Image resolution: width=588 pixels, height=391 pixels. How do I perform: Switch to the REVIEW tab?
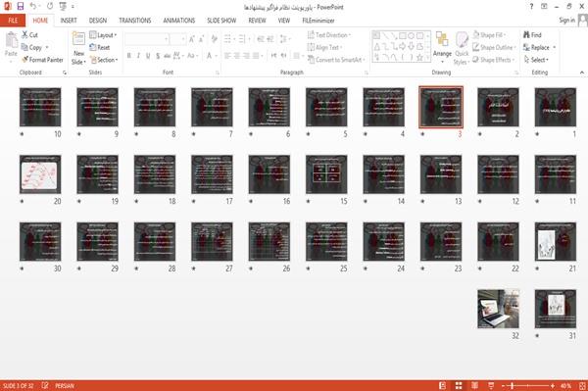coord(257,21)
